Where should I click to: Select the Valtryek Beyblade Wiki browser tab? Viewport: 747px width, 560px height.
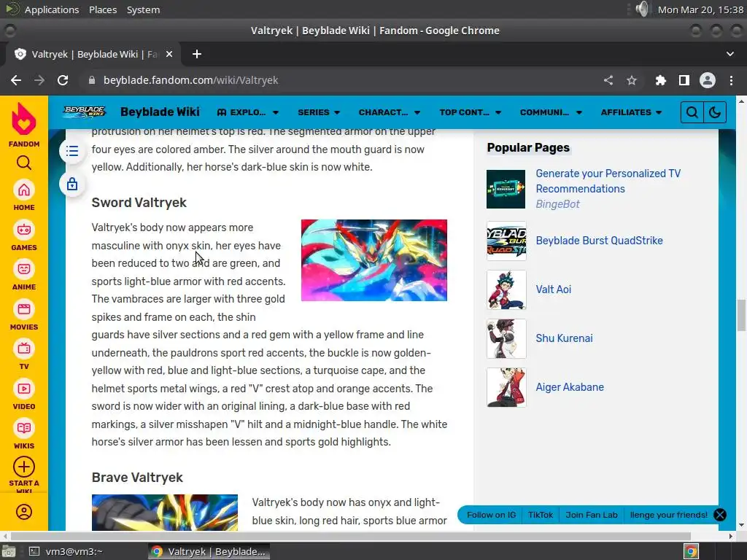93,54
